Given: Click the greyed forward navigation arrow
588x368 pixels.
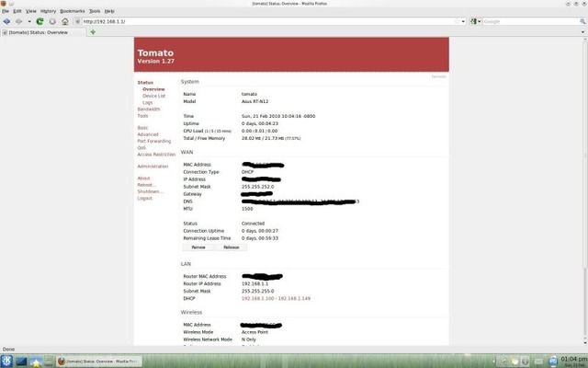Looking at the screenshot, I should [18, 21].
